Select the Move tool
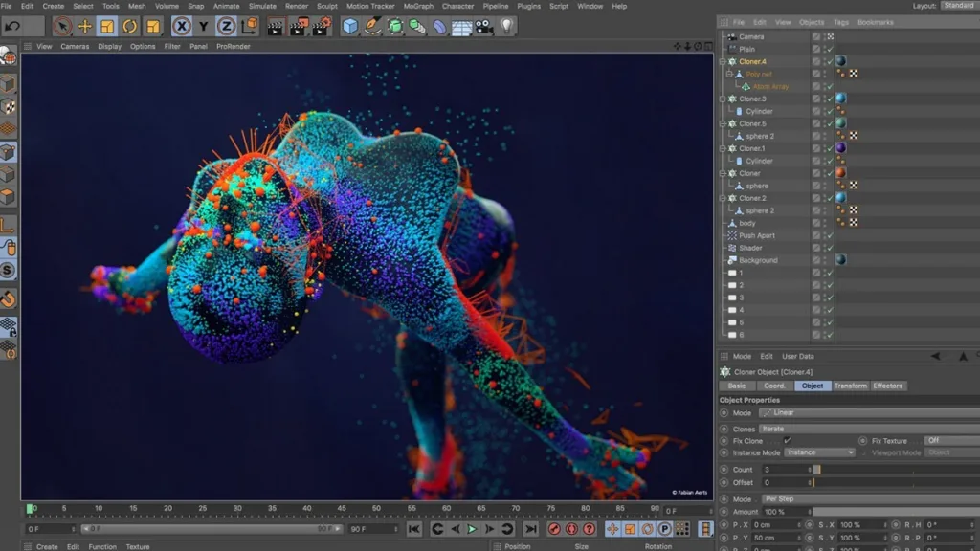The image size is (980, 551). (x=85, y=26)
